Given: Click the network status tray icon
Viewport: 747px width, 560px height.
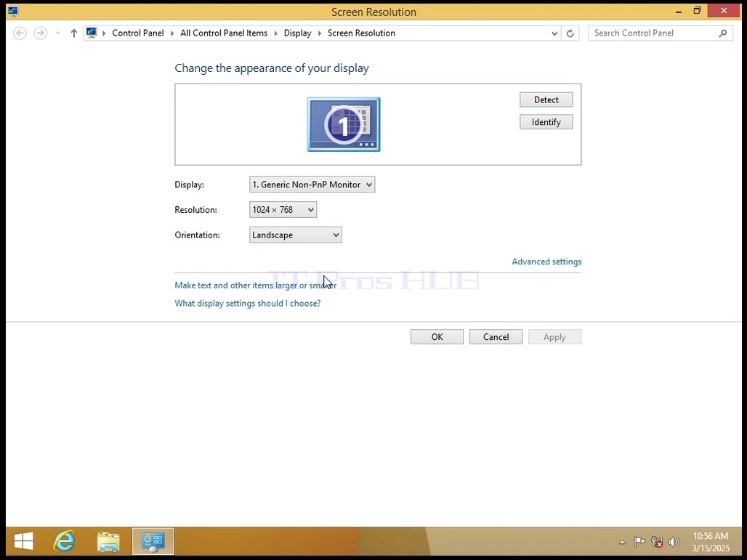Looking at the screenshot, I should 657,542.
